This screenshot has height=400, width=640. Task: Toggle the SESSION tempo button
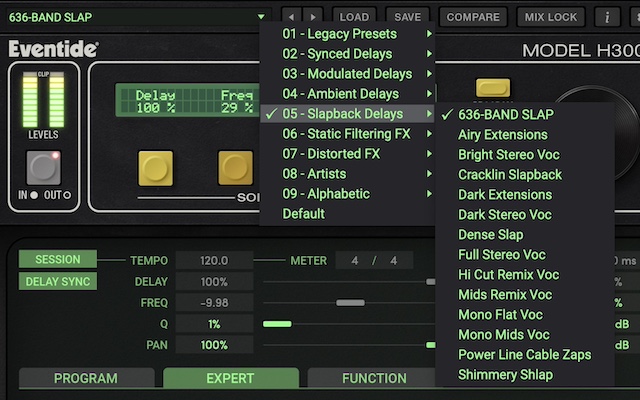57,260
